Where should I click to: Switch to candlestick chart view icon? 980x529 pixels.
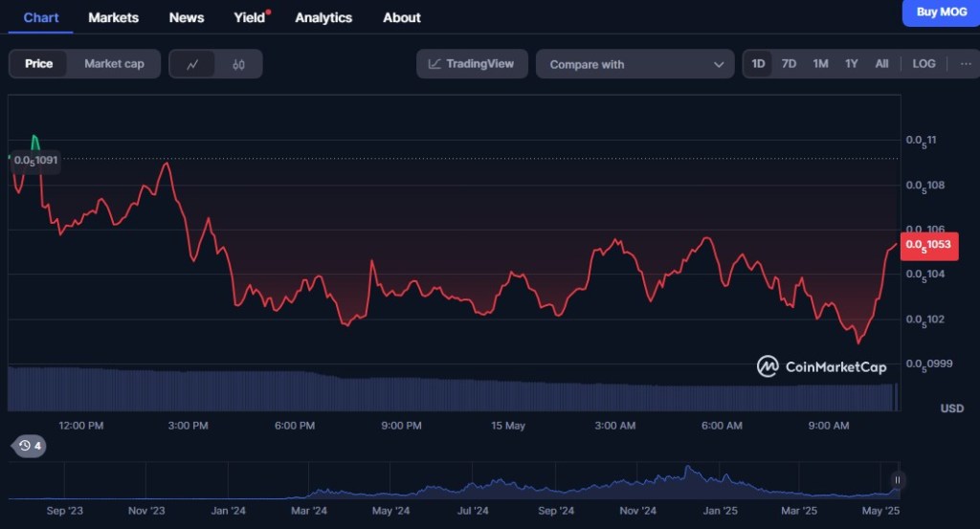tap(238, 64)
